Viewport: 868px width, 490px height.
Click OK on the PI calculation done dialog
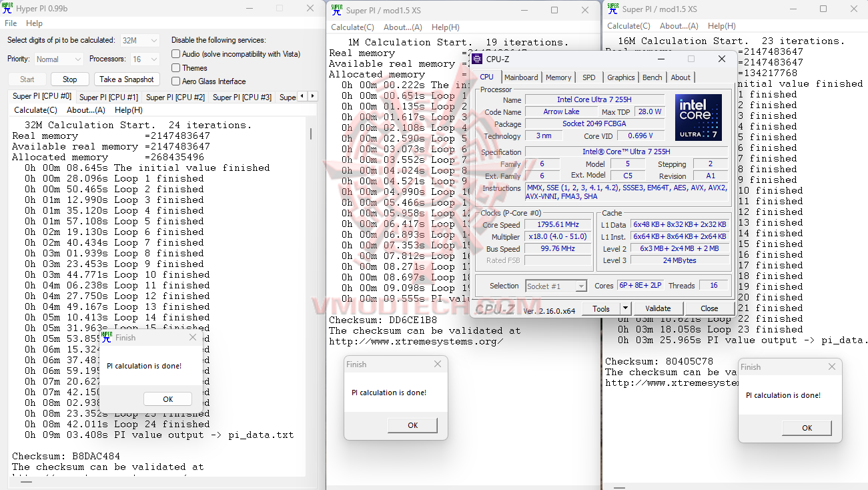167,399
